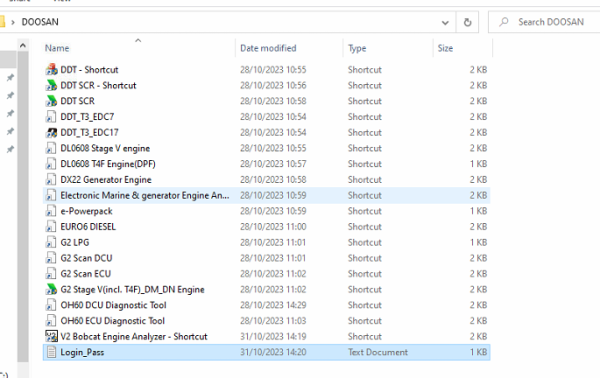Click the 28/10/2023 11:00 date cell
Screen dimensions: 600x378
click(273, 226)
